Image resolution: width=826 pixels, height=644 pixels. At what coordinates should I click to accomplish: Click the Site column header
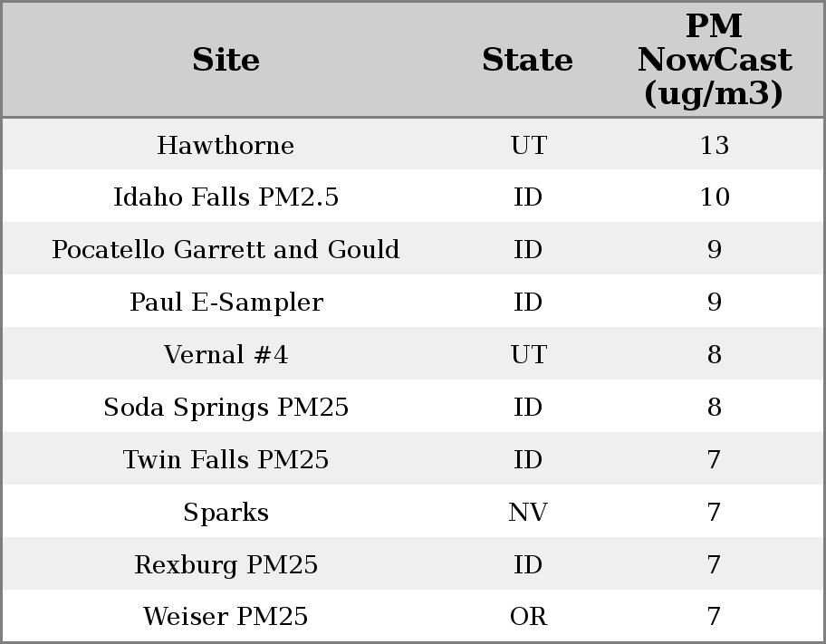pos(226,60)
